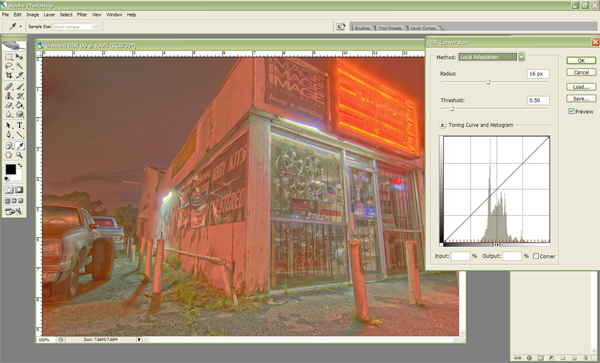Image resolution: width=600 pixels, height=363 pixels.
Task: Select the Rectangular Marquee tool
Action: pos(9,57)
